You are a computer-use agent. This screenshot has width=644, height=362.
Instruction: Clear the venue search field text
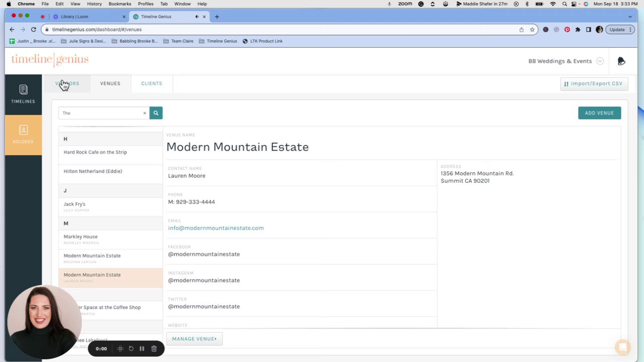144,113
